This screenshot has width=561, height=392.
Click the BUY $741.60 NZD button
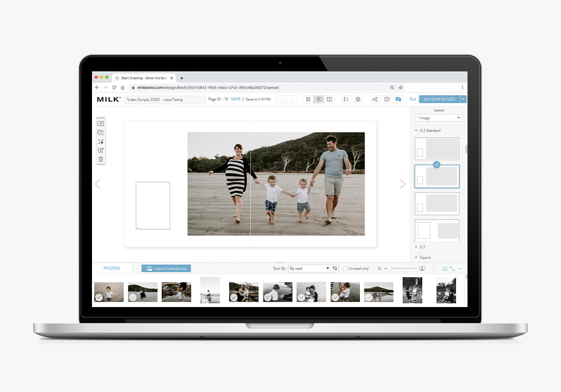click(x=439, y=100)
